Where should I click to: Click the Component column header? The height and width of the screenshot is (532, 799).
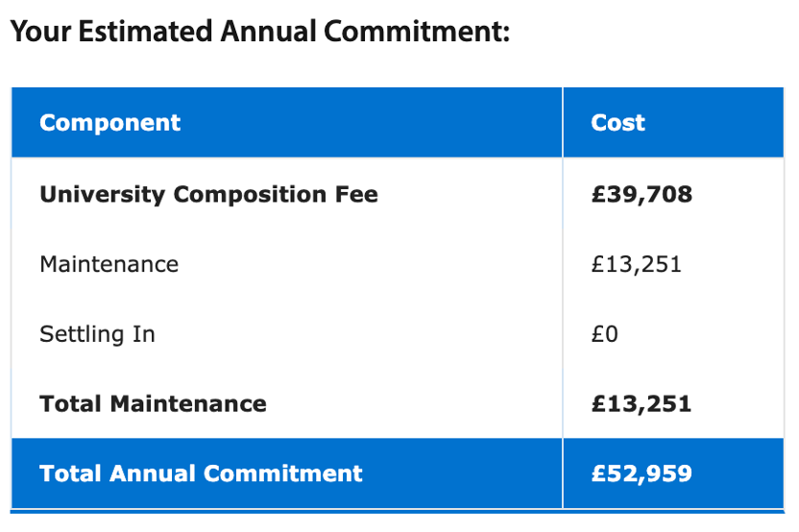(x=109, y=123)
